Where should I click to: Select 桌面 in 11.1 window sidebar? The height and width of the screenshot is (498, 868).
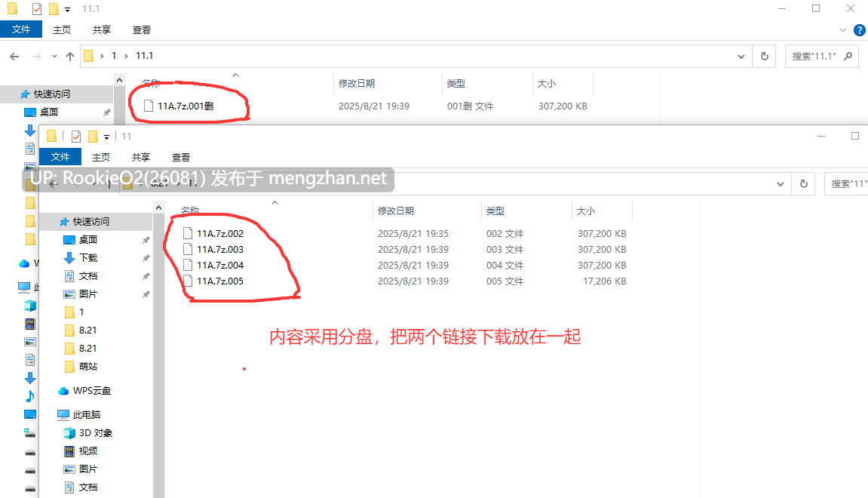pyautogui.click(x=49, y=112)
